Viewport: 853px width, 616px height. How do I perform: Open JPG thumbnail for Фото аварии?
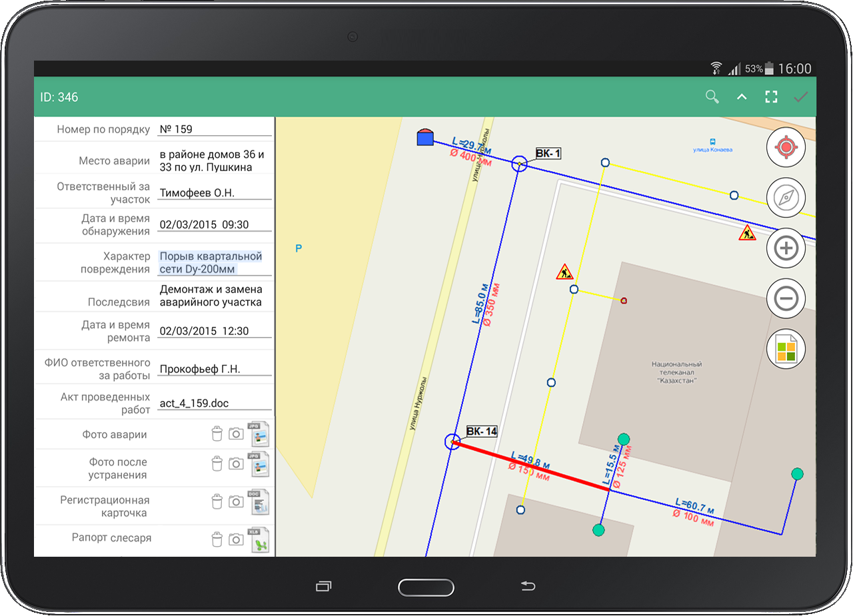click(x=258, y=434)
